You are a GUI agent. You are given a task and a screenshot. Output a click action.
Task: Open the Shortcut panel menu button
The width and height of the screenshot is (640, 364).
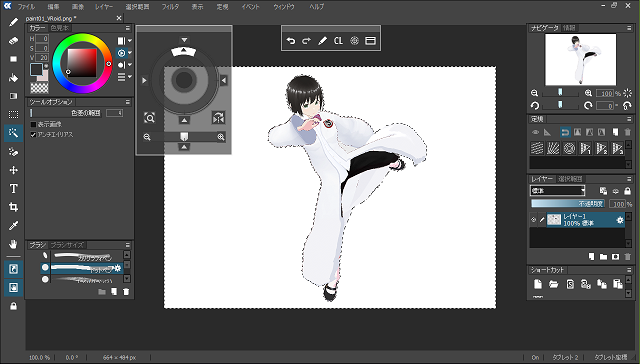(x=629, y=270)
